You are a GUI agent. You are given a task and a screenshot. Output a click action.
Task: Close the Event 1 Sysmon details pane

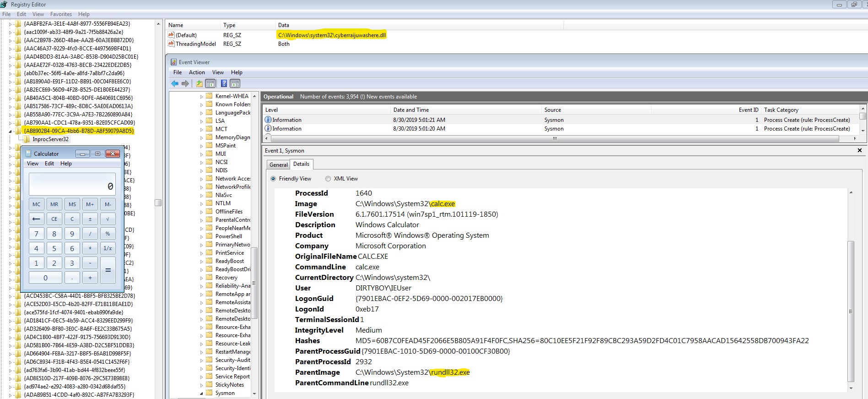click(x=859, y=150)
